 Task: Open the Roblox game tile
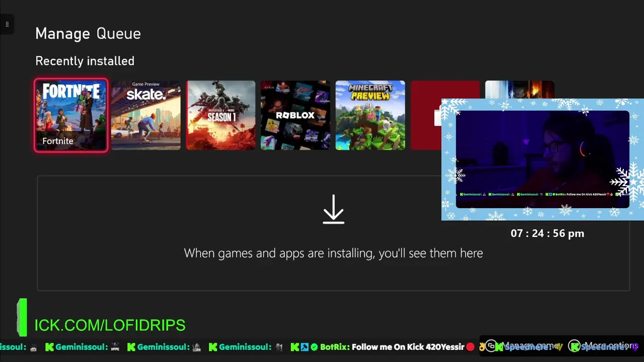tap(295, 115)
